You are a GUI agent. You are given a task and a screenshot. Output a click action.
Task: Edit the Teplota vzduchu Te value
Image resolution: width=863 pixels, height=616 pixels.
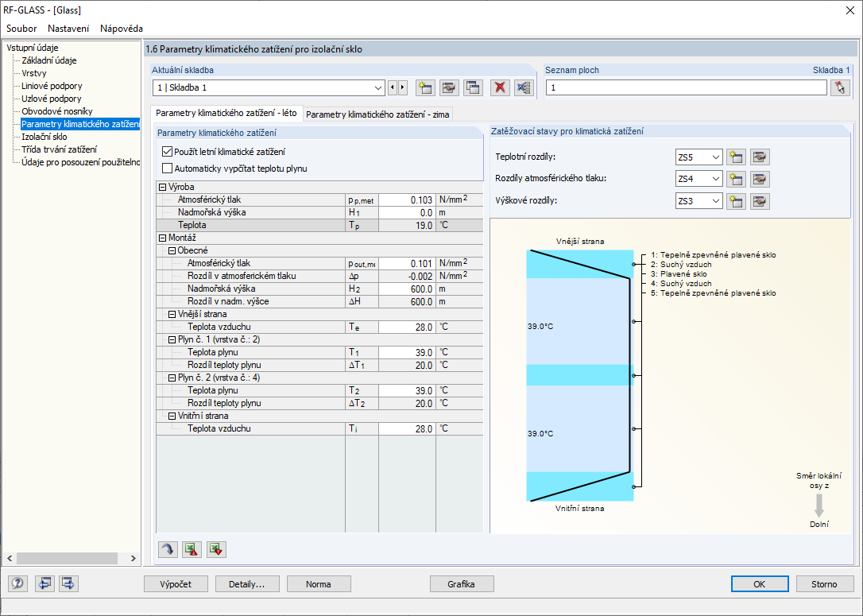click(x=407, y=327)
